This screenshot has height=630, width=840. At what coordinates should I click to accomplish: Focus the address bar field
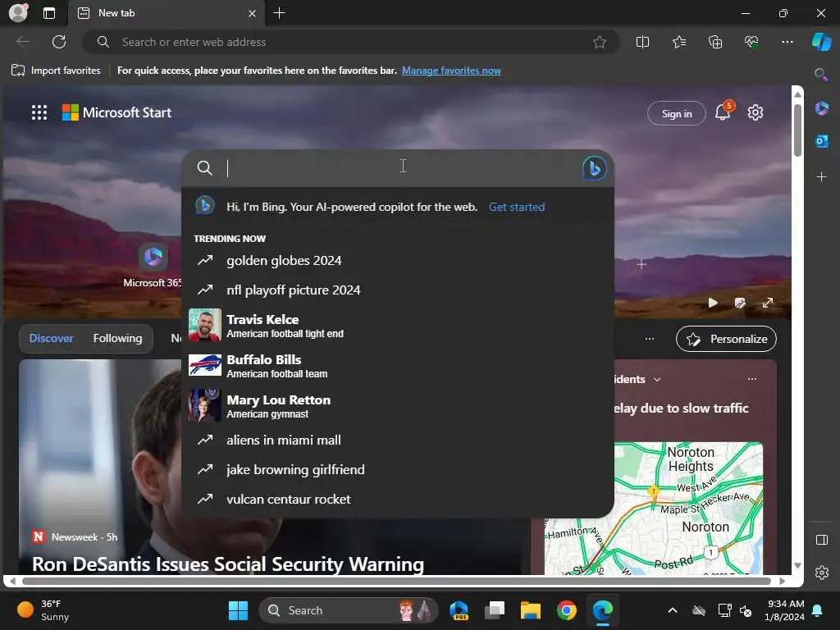(x=351, y=42)
